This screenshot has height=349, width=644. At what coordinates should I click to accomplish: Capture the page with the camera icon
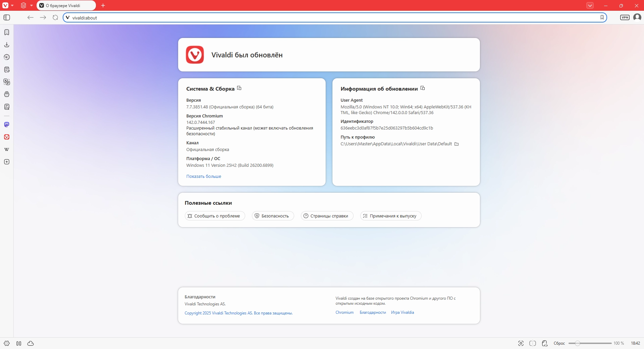tap(521, 343)
